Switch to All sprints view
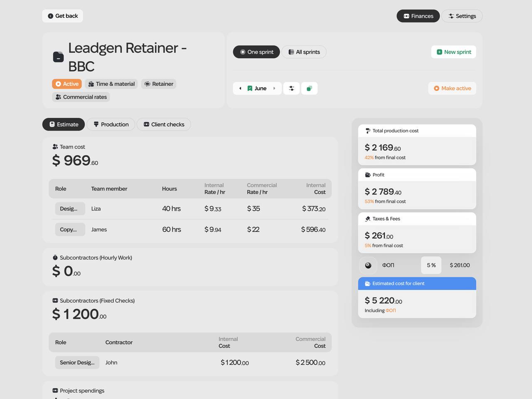Image resolution: width=532 pixels, height=399 pixels. (x=304, y=52)
